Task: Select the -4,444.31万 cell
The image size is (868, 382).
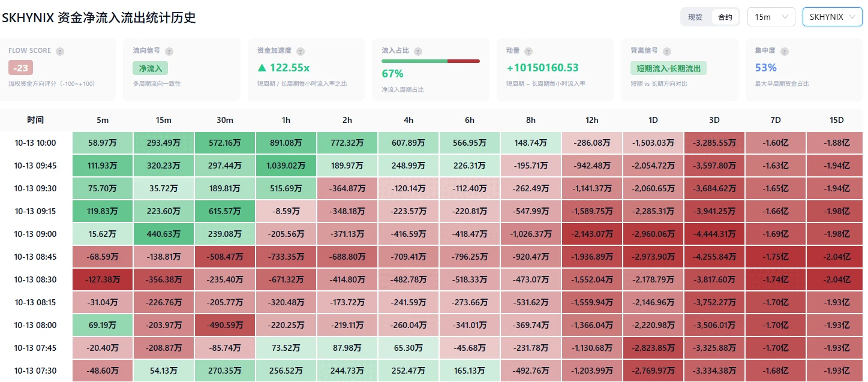Action: click(x=714, y=234)
